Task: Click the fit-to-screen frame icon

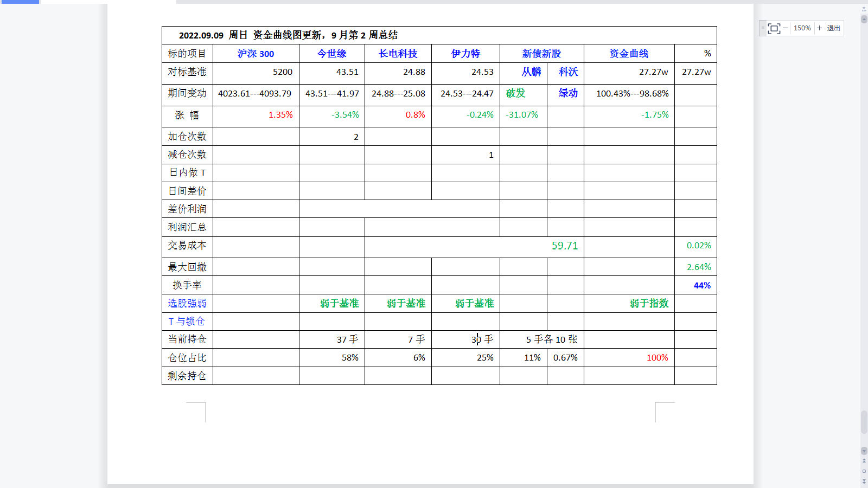Action: (x=774, y=28)
